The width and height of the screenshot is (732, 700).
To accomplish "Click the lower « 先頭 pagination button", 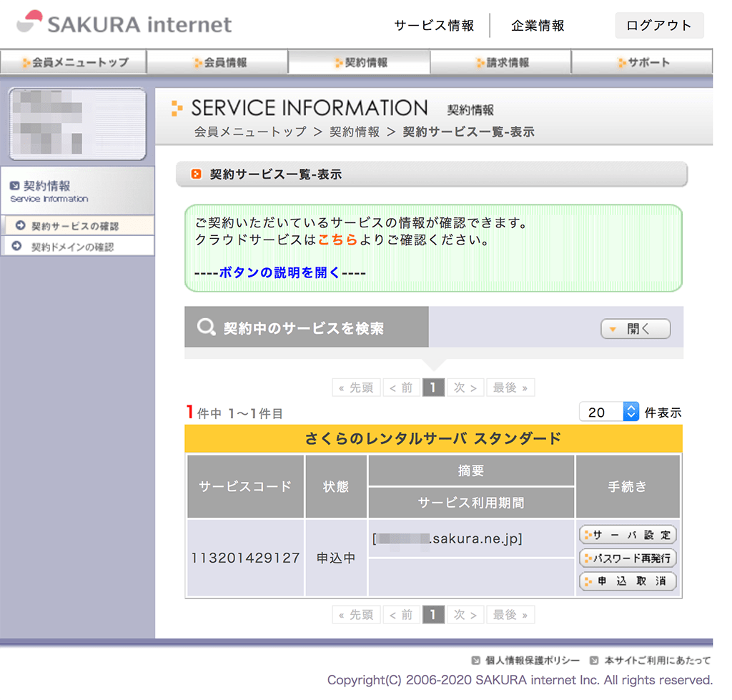I will (x=356, y=614).
